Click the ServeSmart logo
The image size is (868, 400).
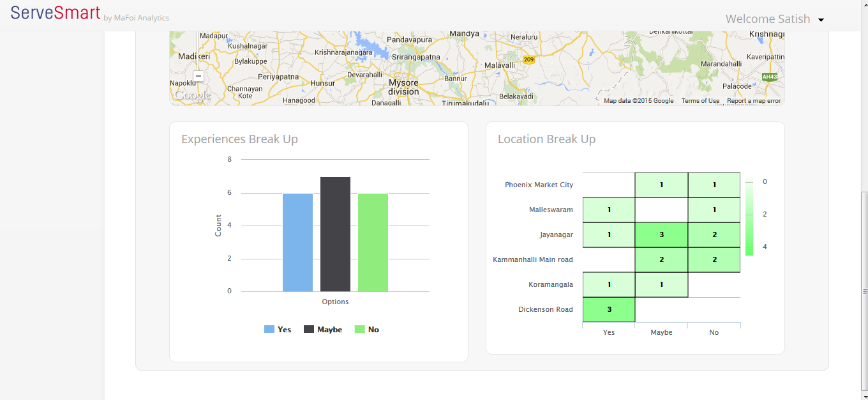[x=56, y=13]
